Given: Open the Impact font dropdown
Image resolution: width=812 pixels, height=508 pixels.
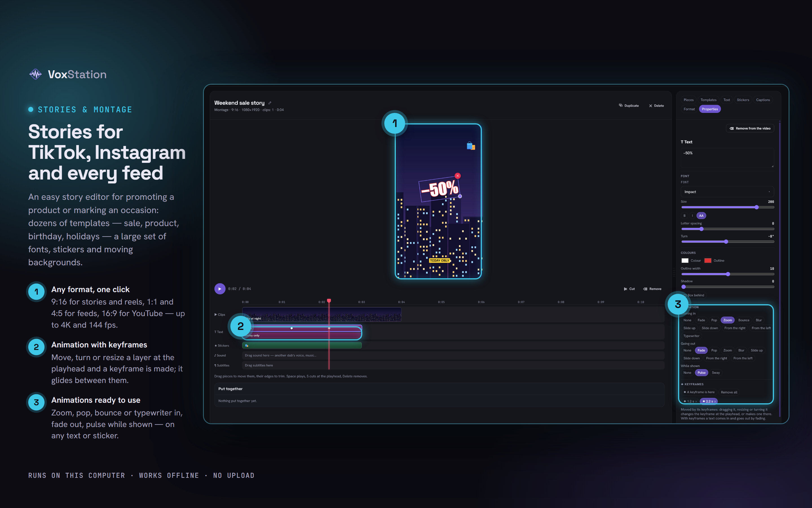Looking at the screenshot, I should [727, 192].
